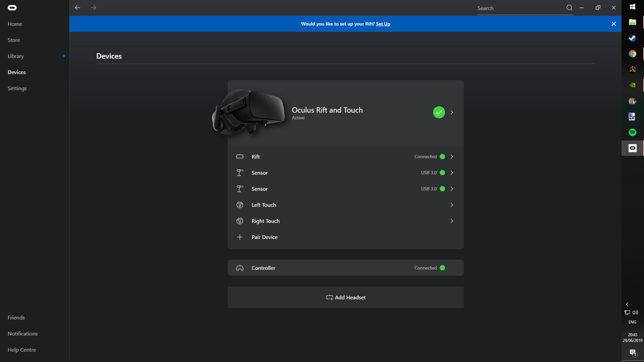This screenshot has height=362, width=644.
Task: Open Library in the sidebar
Action: (x=16, y=56)
